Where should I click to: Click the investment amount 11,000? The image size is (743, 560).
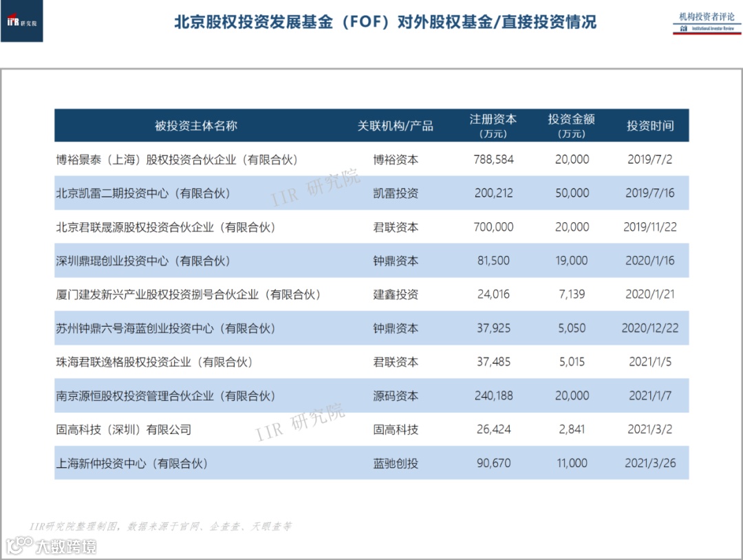[572, 463]
